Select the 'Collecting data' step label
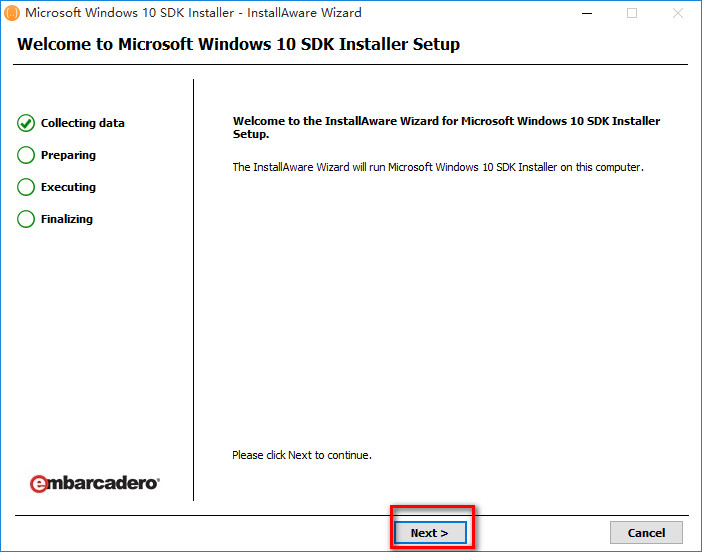Image resolution: width=702 pixels, height=552 pixels. pyautogui.click(x=83, y=123)
